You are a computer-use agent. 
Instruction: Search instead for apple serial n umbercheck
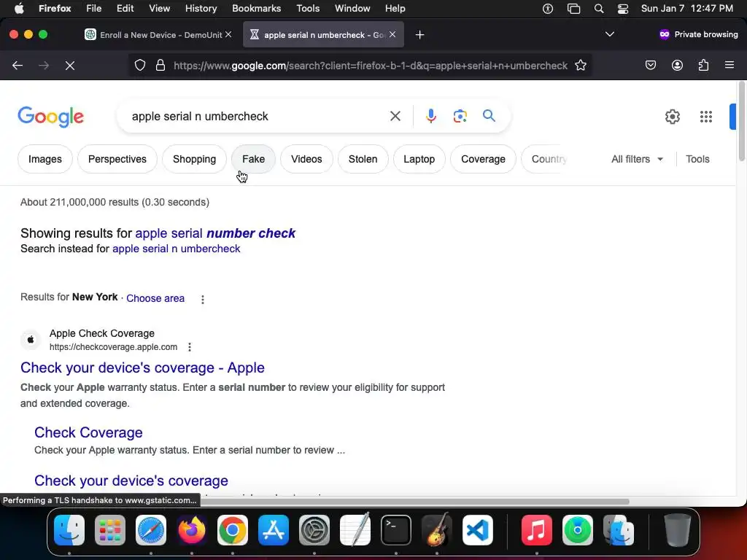point(177,249)
